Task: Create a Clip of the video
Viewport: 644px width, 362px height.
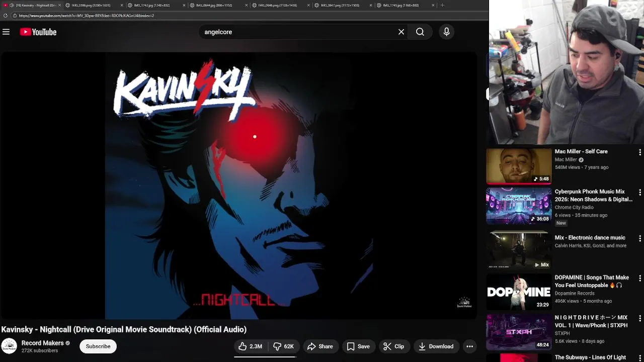Action: [x=394, y=346]
